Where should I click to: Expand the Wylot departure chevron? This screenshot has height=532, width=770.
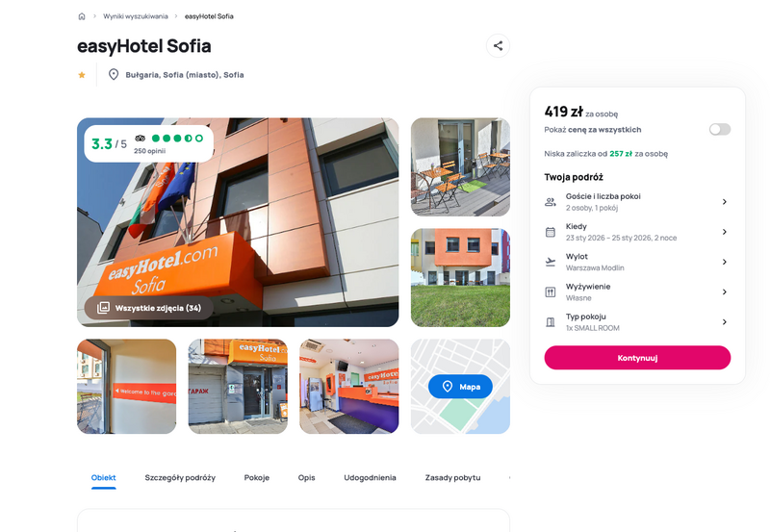point(725,262)
